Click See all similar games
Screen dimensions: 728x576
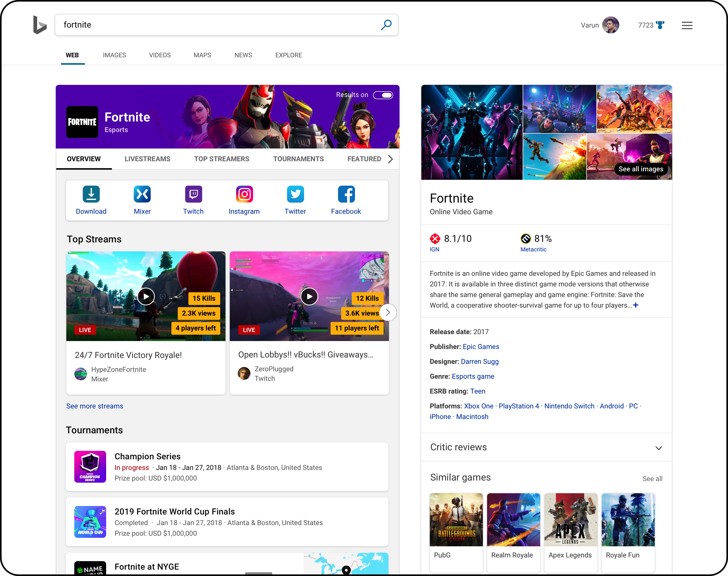coord(652,478)
